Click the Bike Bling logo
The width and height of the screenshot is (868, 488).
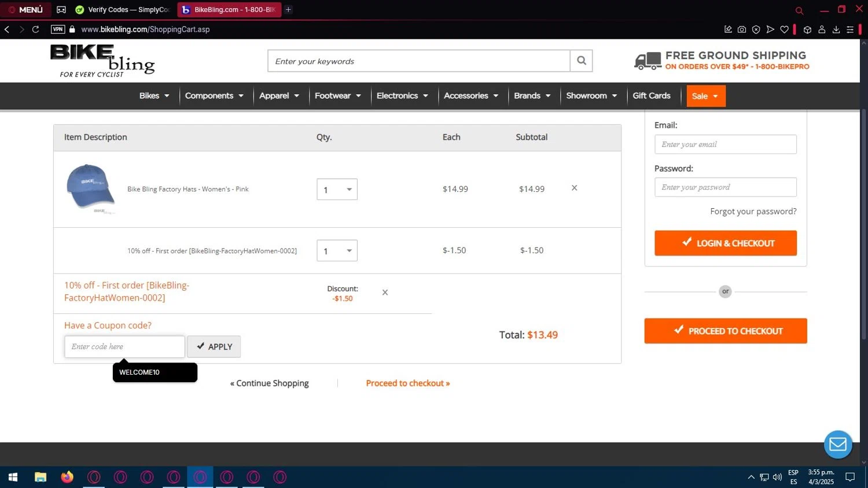coord(102,61)
